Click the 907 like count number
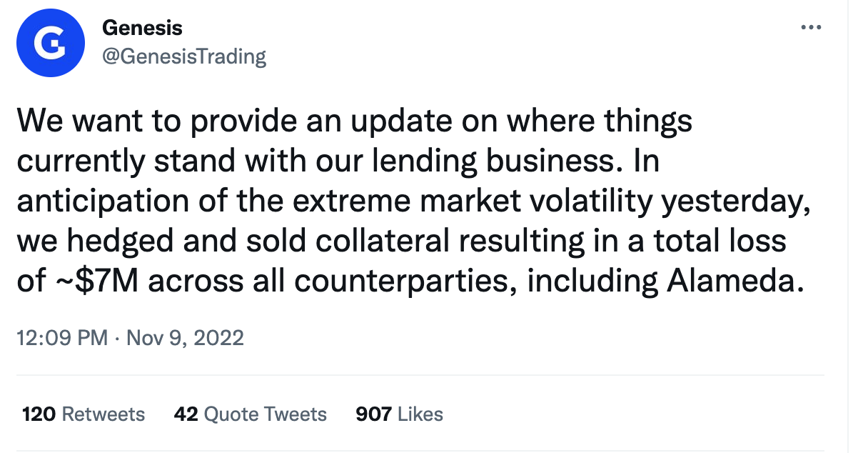The image size is (868, 453). [373, 414]
